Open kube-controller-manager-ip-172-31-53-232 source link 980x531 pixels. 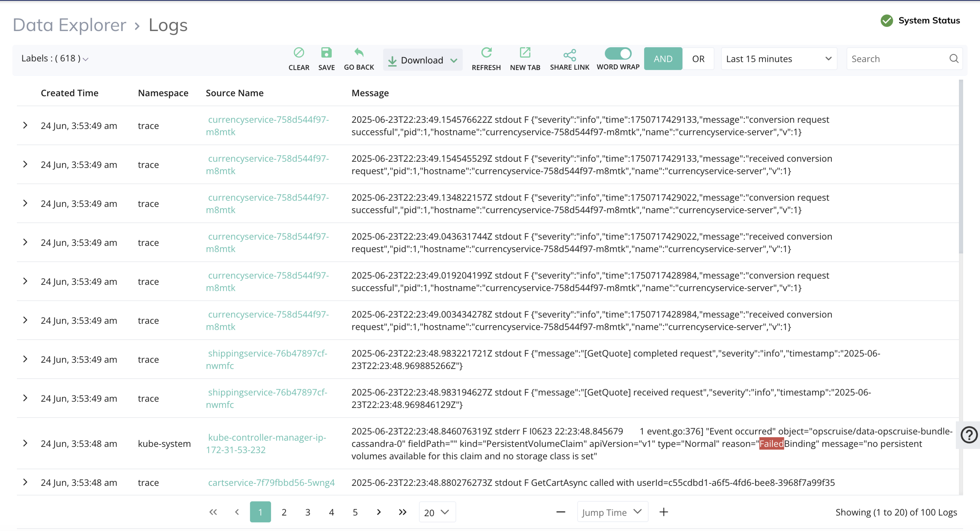(x=266, y=444)
